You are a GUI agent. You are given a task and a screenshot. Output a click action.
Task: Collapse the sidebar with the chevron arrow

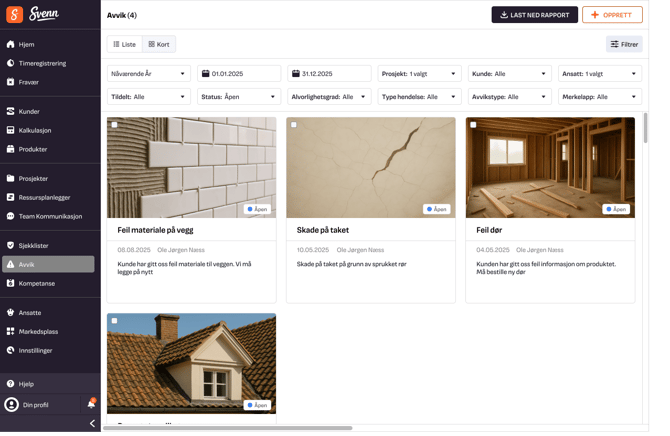[92, 424]
